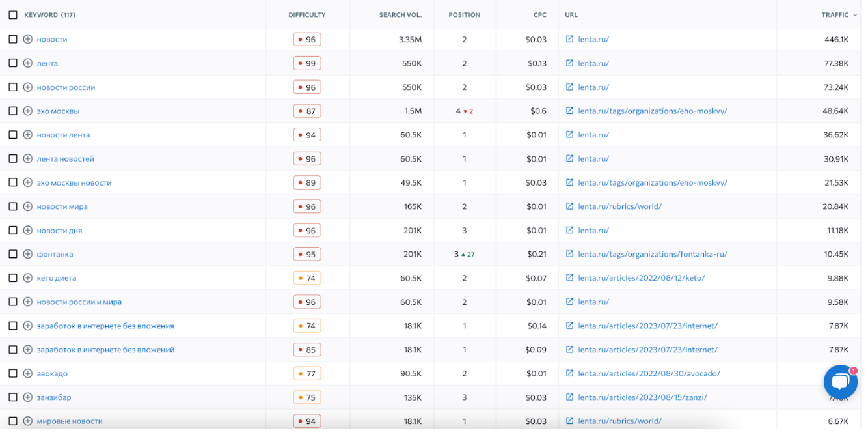Click the Position column header
Screen dimensions: 868x439
[x=464, y=15]
